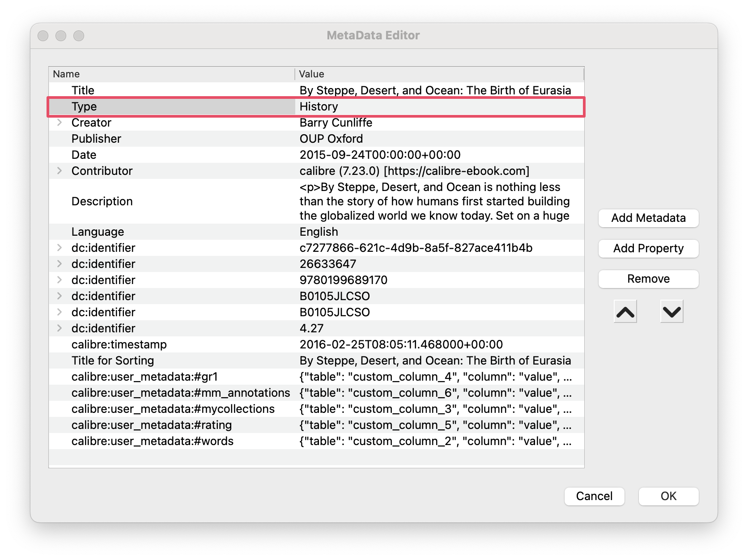The width and height of the screenshot is (748, 560).
Task: Select the Title row
Action: coord(83,90)
